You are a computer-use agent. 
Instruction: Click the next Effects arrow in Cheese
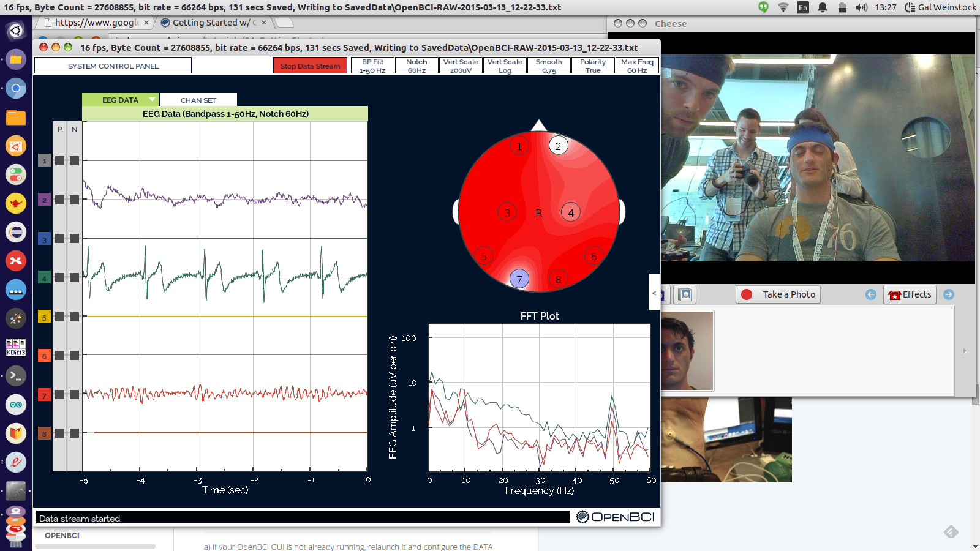949,294
